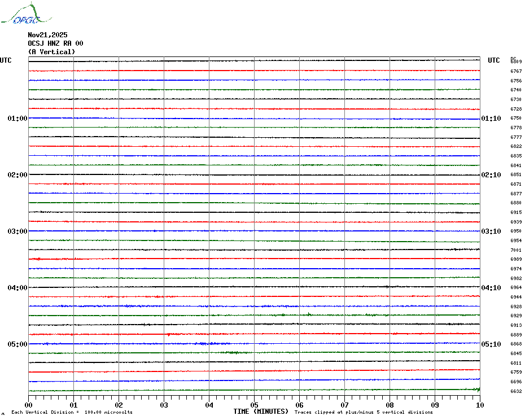Viewport: 525px width, 420px height.
Task: Click the 03:10 time label
Action: point(491,231)
